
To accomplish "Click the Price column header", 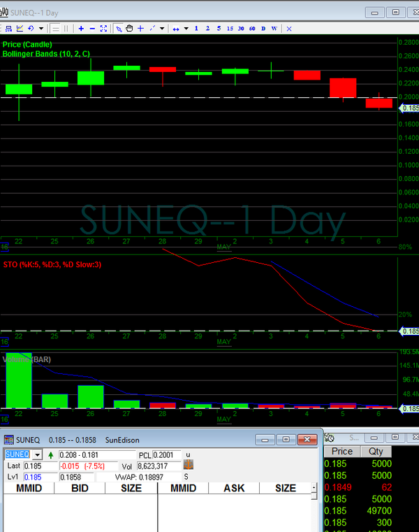I will (x=341, y=452).
